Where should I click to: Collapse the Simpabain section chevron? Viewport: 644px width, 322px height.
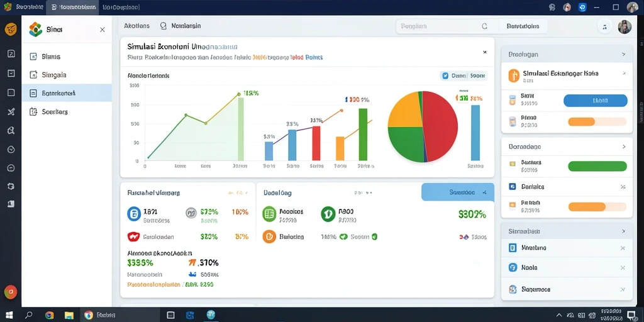(x=624, y=231)
